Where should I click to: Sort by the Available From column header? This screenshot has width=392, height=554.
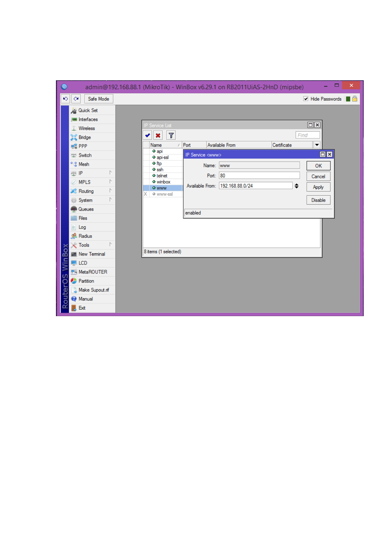[x=239, y=145]
